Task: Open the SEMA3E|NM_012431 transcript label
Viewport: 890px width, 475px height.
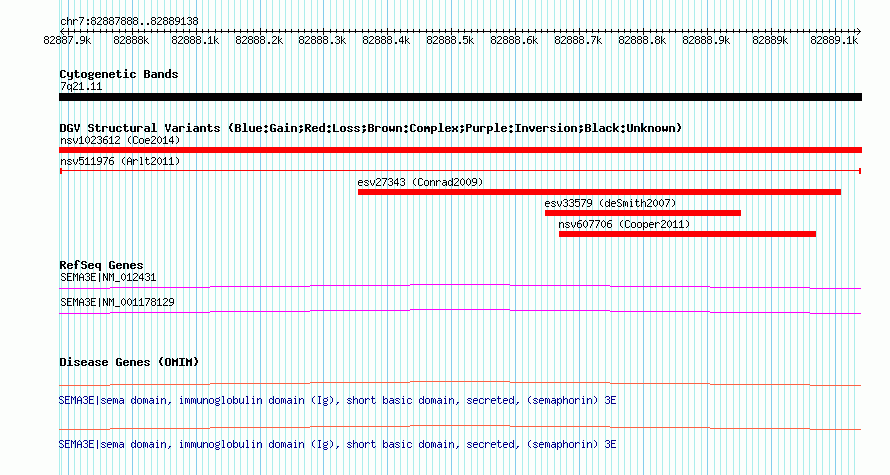Action: (x=108, y=278)
